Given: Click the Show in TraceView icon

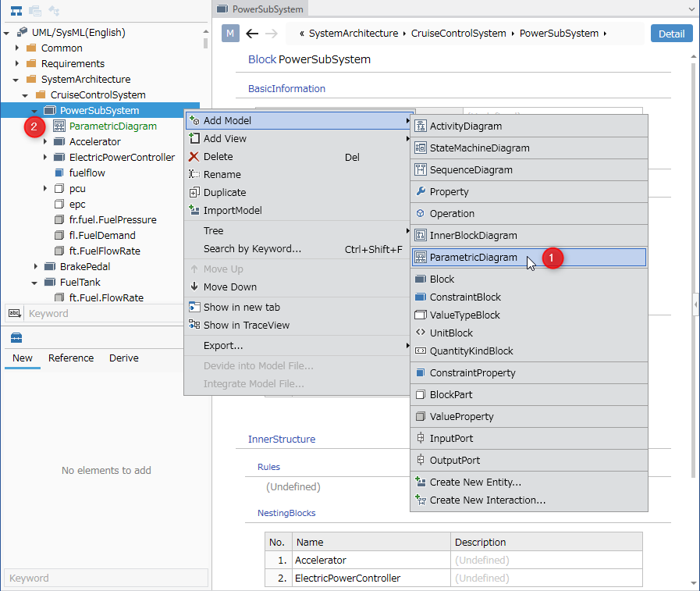Looking at the screenshot, I should pos(194,325).
